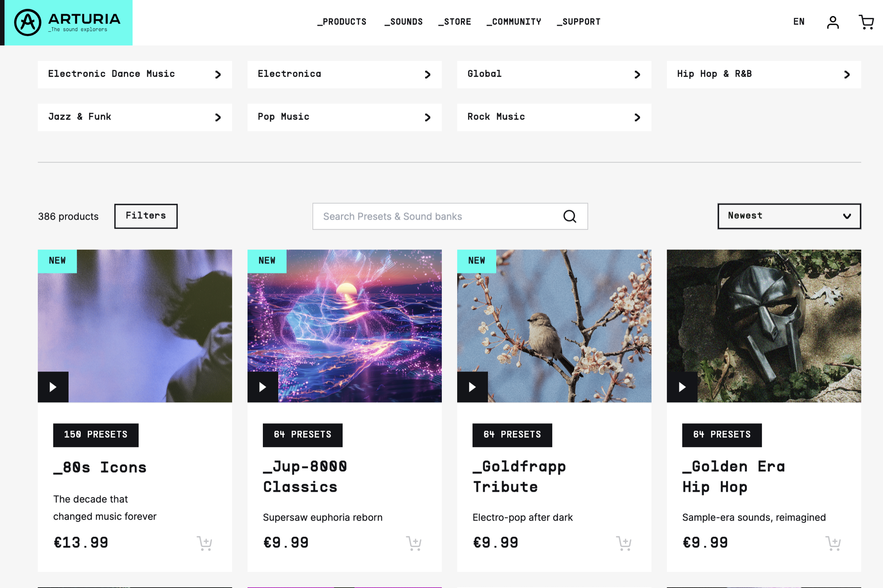Click the 64 PRESETS badge on Jup-8000 Classics

point(302,435)
